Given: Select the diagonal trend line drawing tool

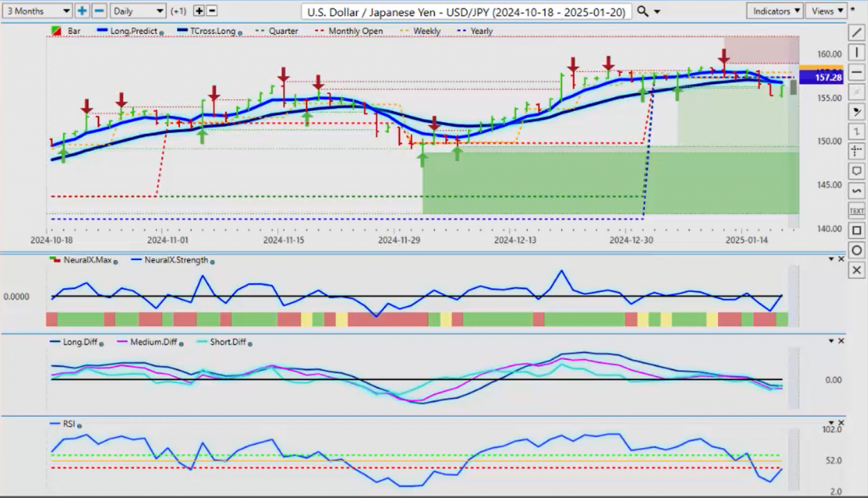Looking at the screenshot, I should 856,33.
